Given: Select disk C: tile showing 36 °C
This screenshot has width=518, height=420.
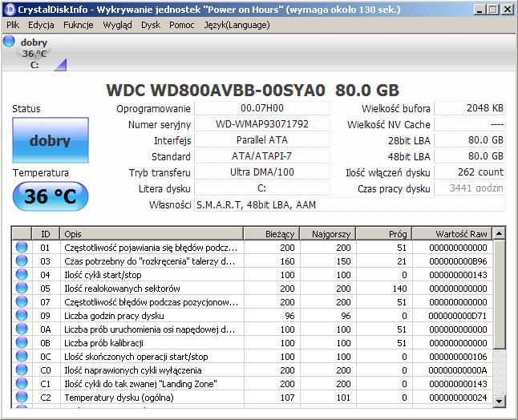Looking at the screenshot, I should (34, 54).
